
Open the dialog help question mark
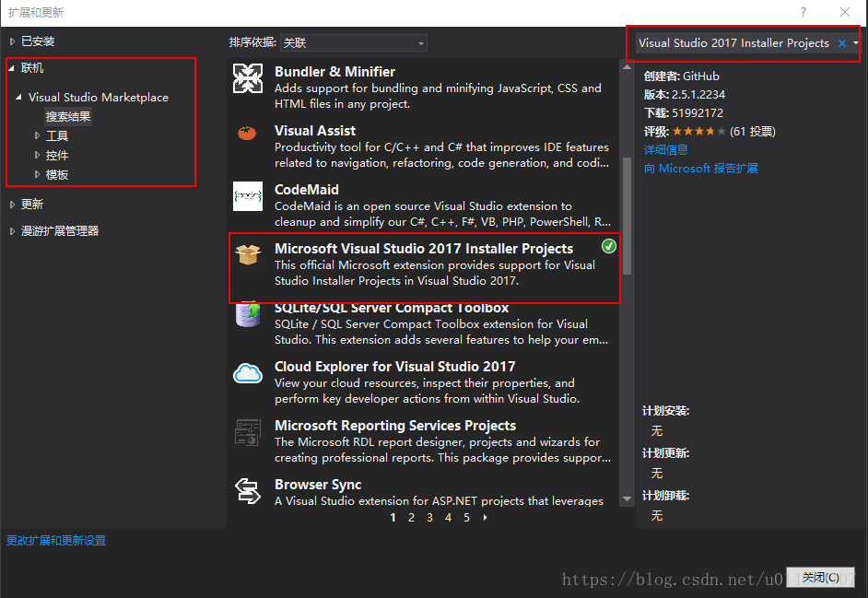[803, 12]
